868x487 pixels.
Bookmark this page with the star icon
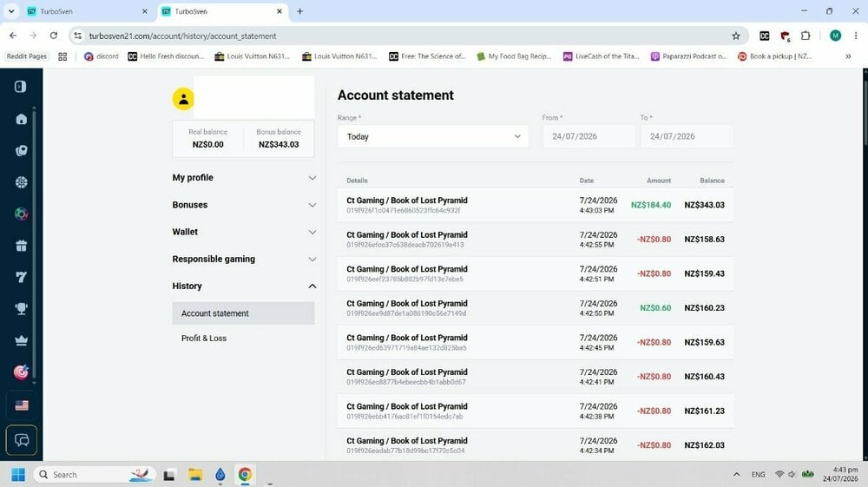click(736, 36)
